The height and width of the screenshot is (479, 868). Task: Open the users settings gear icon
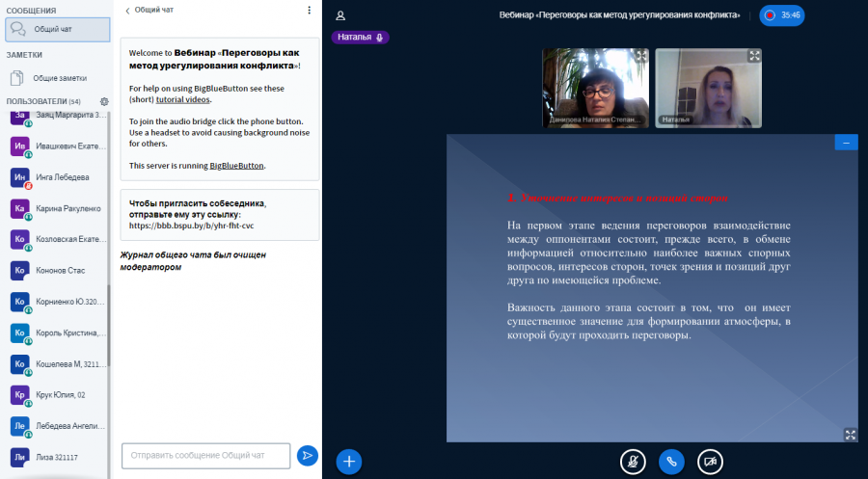(104, 102)
